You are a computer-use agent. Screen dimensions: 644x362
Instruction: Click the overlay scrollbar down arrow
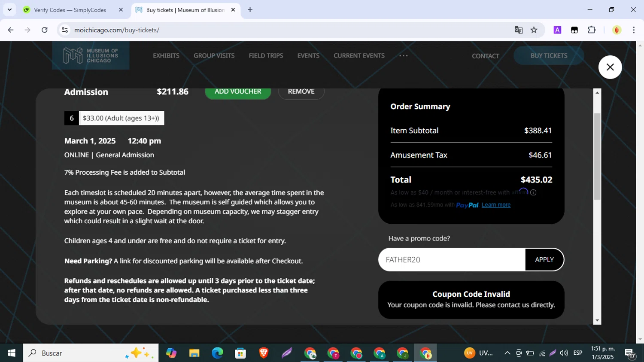pyautogui.click(x=597, y=320)
